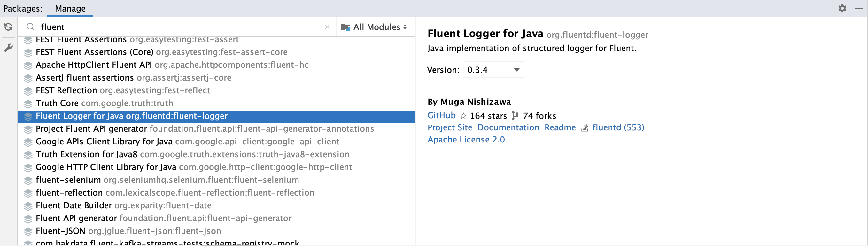Switch to the Manage tab
The image size is (868, 246).
[x=70, y=8]
